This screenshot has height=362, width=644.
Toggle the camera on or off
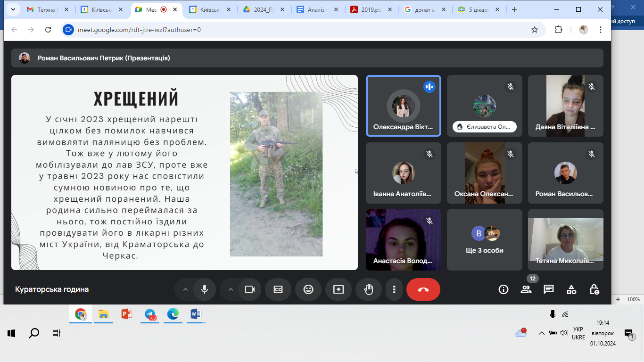click(250, 289)
